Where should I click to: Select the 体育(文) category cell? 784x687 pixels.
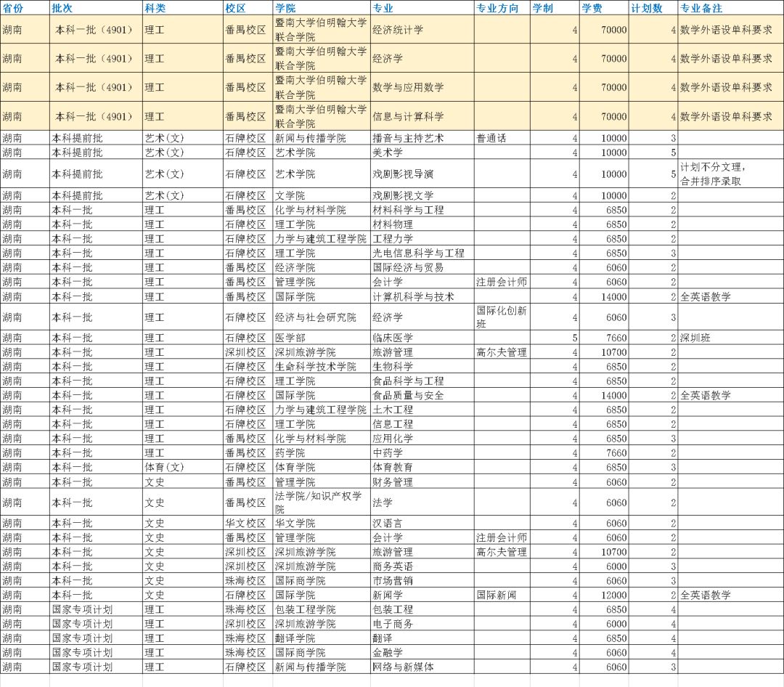182,468
